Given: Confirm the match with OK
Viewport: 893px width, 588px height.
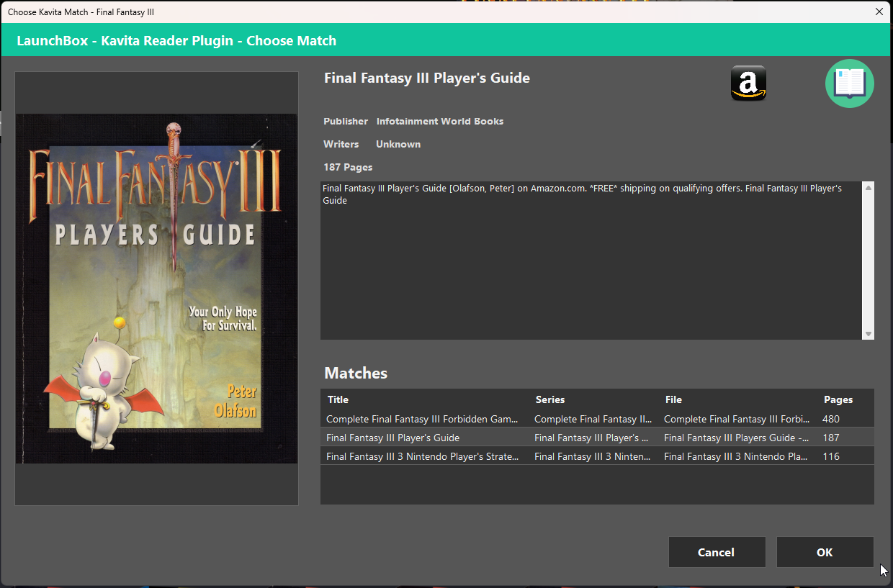Looking at the screenshot, I should 825,552.
